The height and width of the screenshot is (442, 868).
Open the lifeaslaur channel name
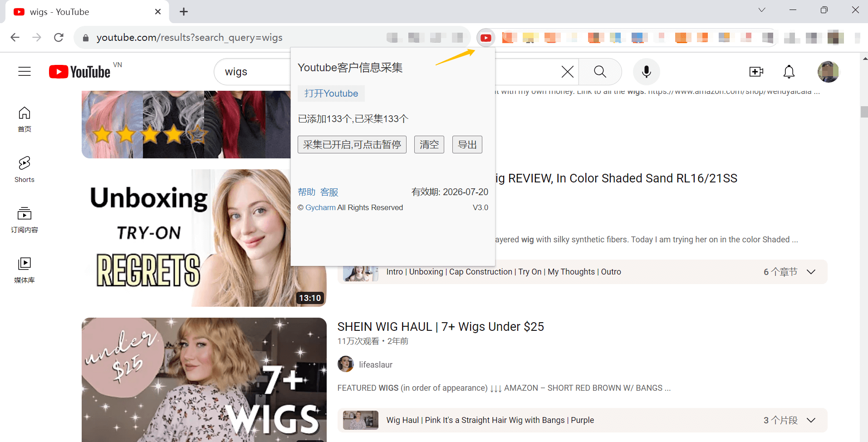point(376,364)
